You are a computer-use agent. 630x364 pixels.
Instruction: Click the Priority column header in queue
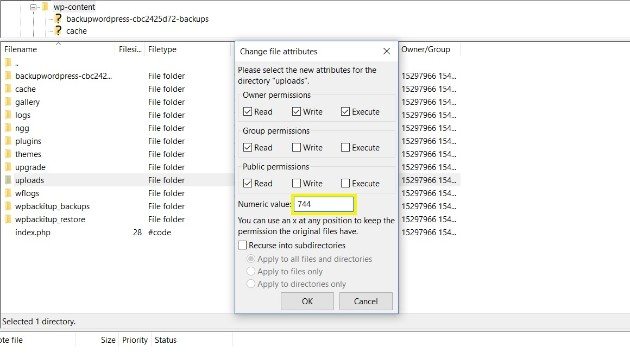pos(135,340)
